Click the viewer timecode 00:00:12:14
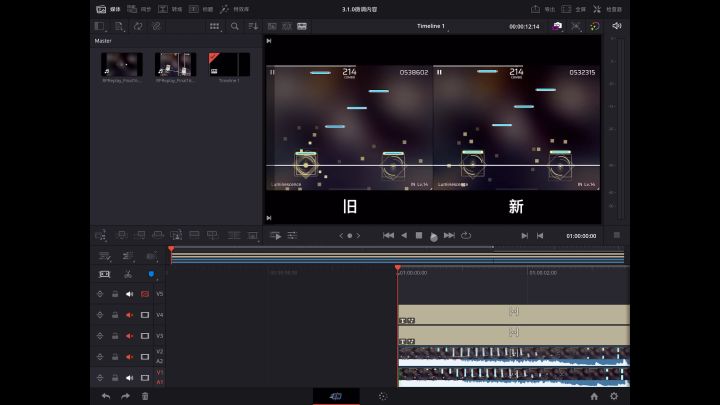This screenshot has height=405, width=720. [524, 27]
